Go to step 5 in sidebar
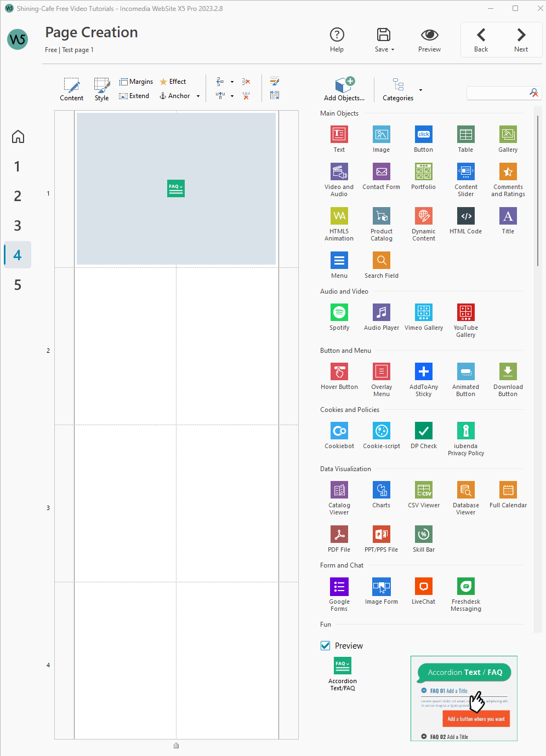 pyautogui.click(x=18, y=284)
